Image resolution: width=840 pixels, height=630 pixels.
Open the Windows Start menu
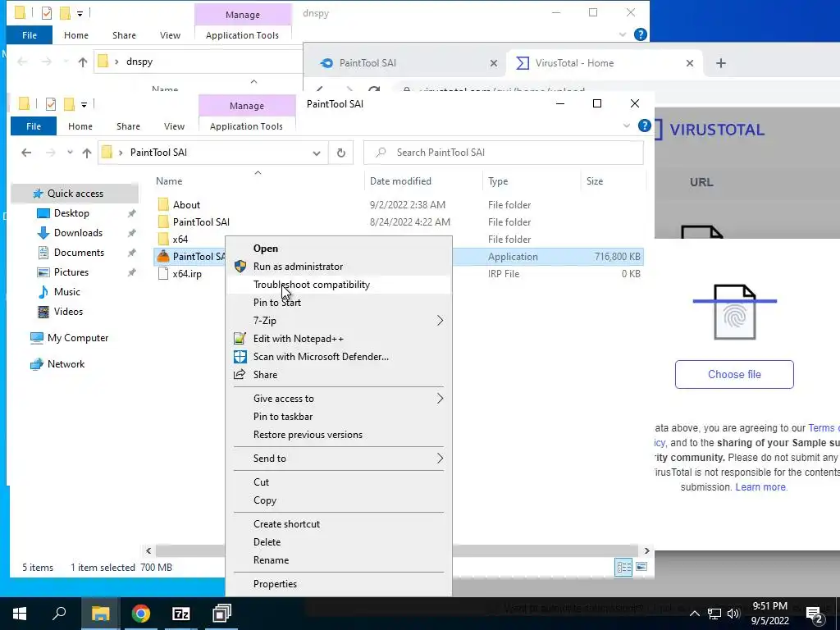click(x=20, y=614)
